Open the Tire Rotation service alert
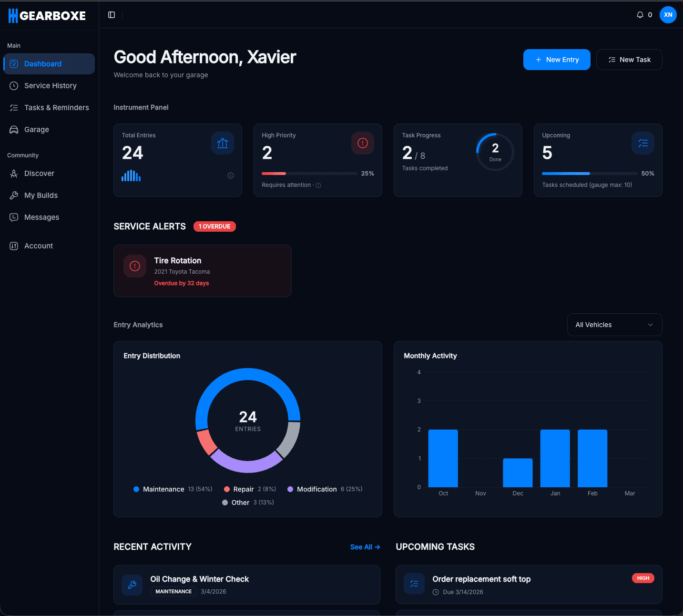The image size is (683, 616). [x=202, y=270]
